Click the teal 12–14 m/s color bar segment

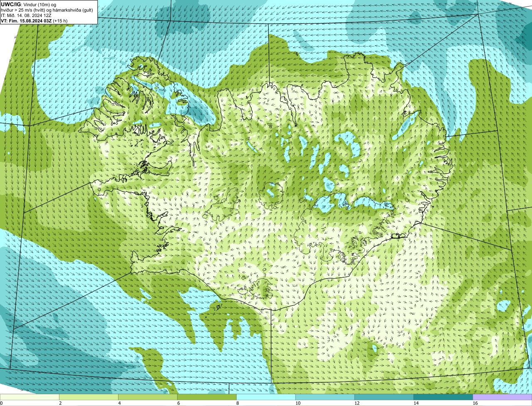[x=384, y=397]
